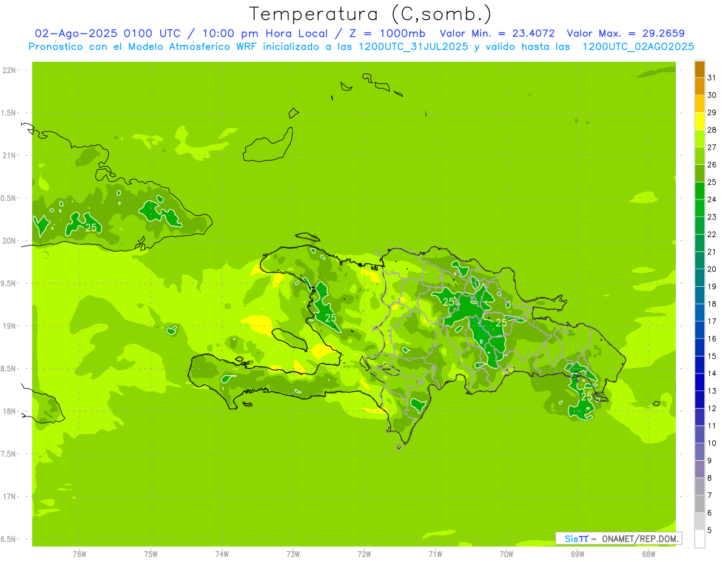Click the "27" colorbar label
The height and width of the screenshot is (562, 728).
[x=712, y=147]
